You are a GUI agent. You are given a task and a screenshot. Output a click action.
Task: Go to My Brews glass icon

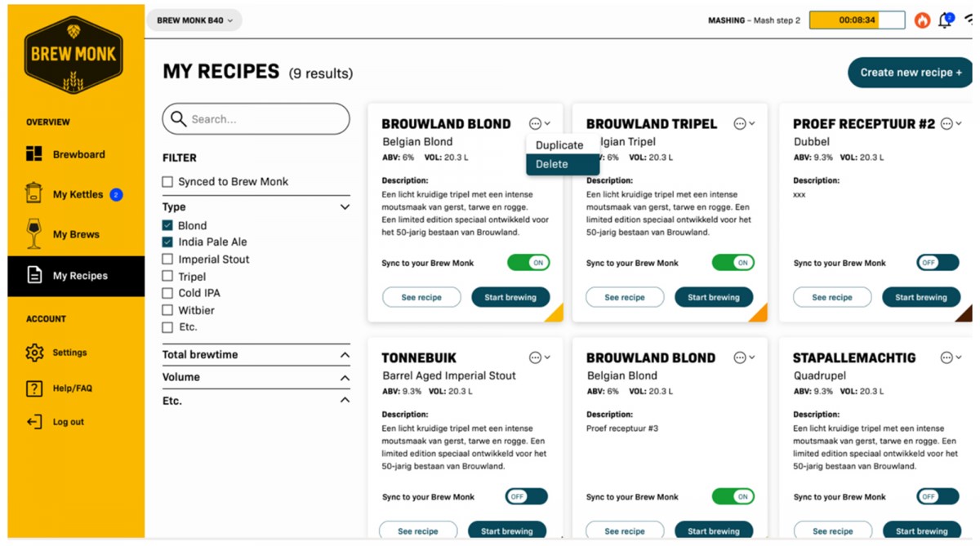coord(34,234)
